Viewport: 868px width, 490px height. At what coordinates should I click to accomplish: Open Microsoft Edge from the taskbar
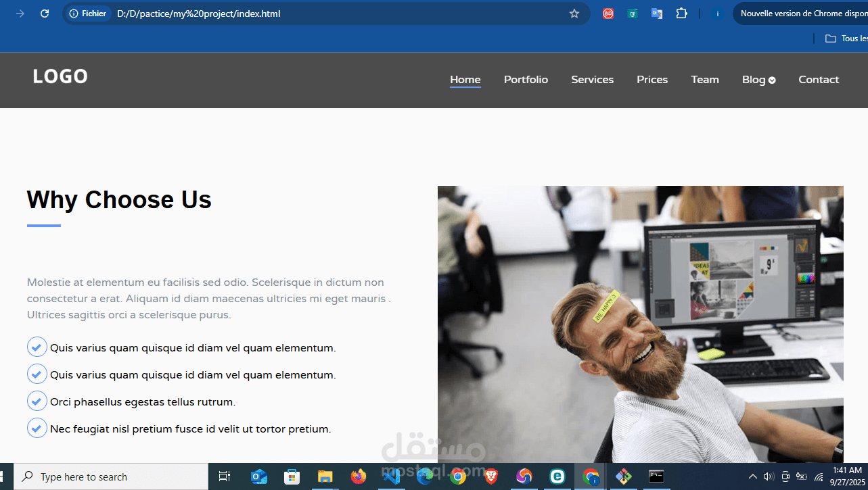point(424,476)
